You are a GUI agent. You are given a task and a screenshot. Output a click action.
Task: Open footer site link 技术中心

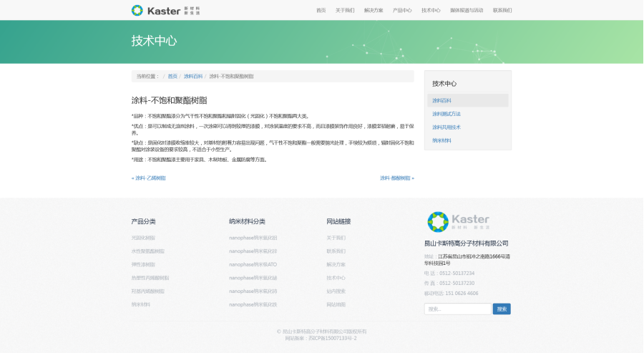[336, 278]
